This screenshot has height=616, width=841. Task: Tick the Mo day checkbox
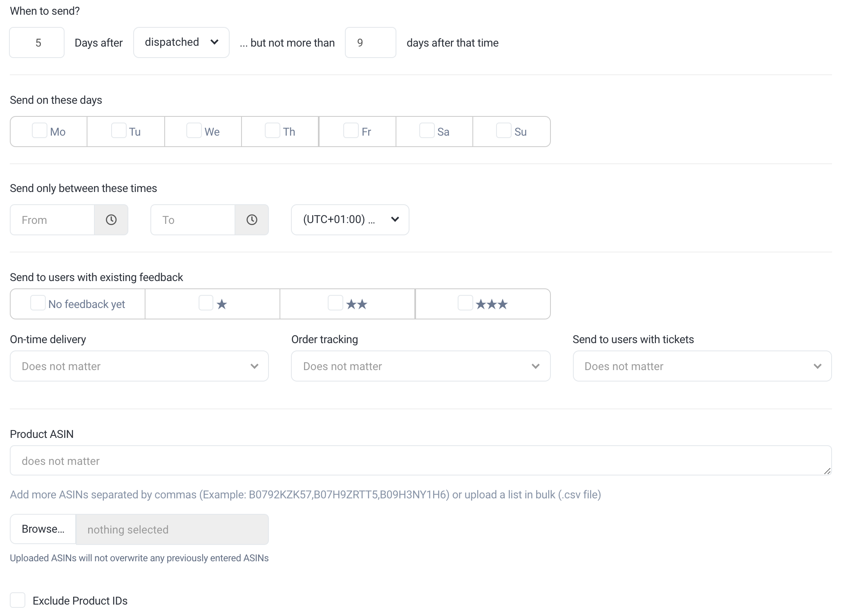[x=40, y=131]
